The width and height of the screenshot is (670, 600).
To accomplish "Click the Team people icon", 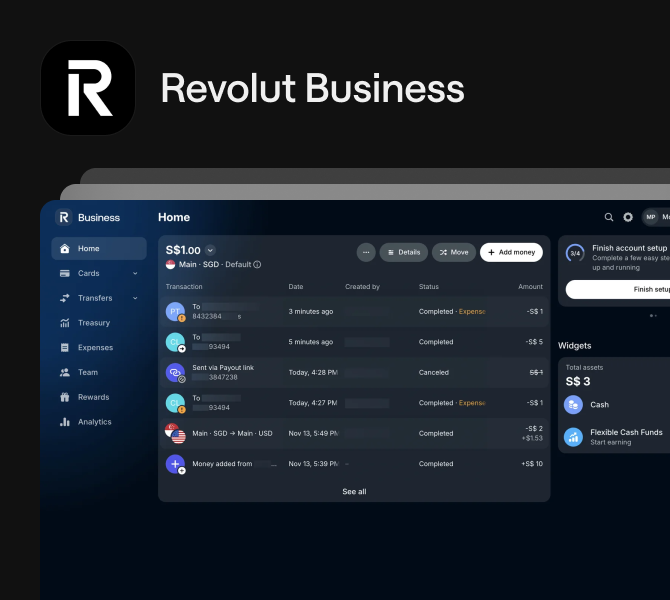I will [65, 373].
